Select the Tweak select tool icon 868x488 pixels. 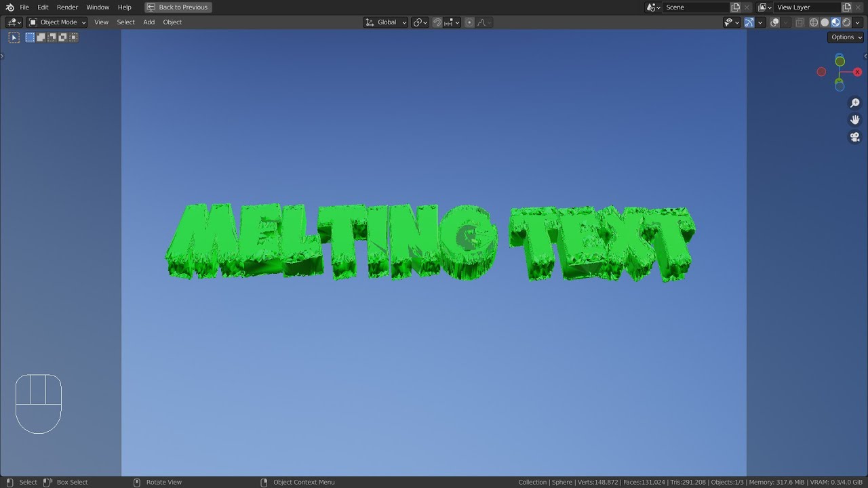click(x=14, y=37)
